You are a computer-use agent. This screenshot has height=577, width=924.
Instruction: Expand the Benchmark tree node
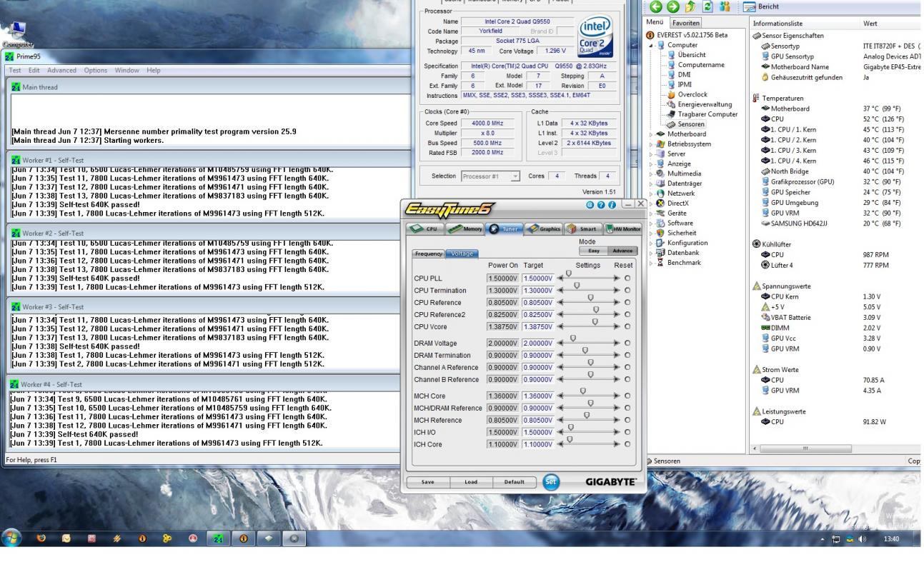tap(650, 263)
